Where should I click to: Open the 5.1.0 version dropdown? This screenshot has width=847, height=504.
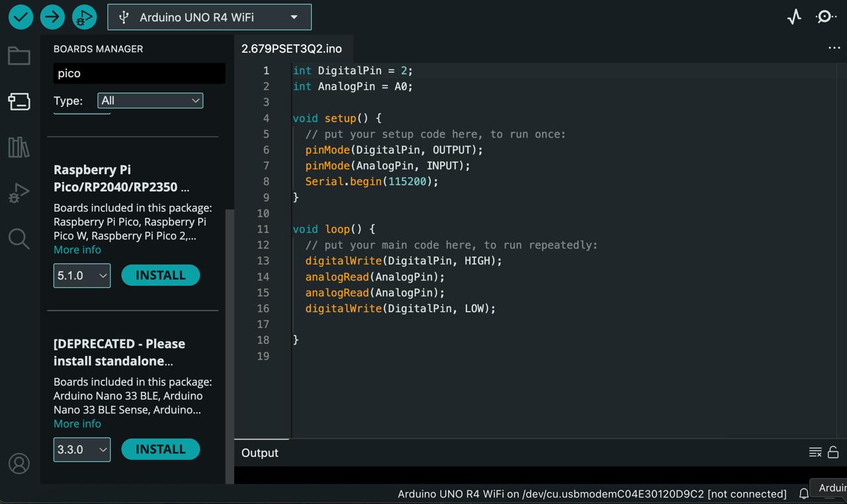(82, 276)
